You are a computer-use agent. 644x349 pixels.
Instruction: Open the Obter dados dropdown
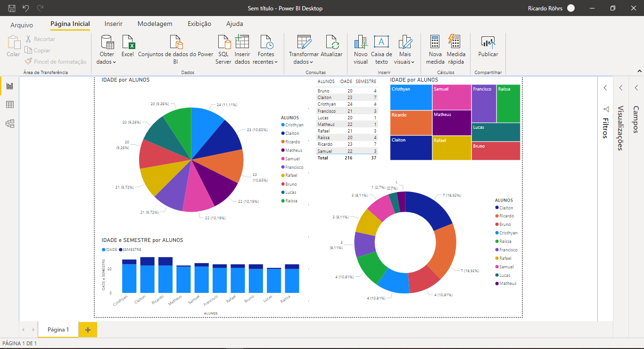(107, 62)
